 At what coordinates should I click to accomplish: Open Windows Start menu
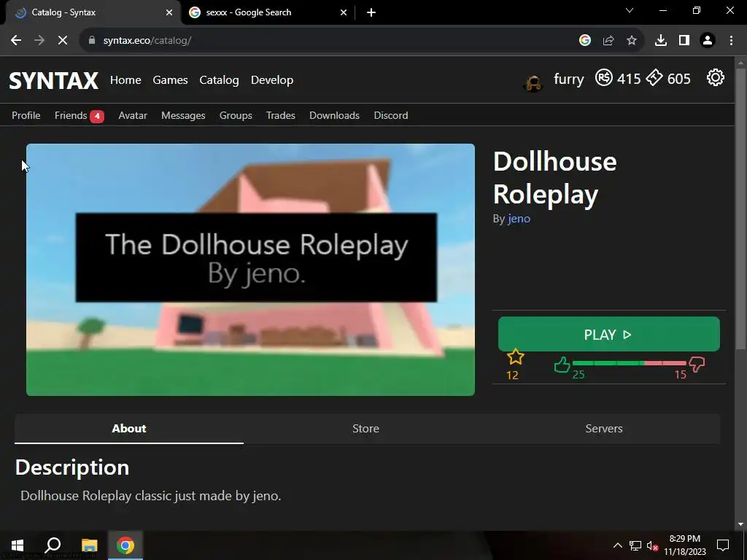(x=18, y=545)
